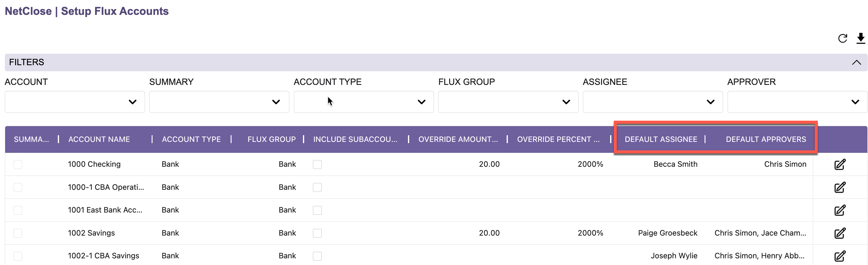
Task: Open the Account filter dropdown
Action: coord(74,102)
